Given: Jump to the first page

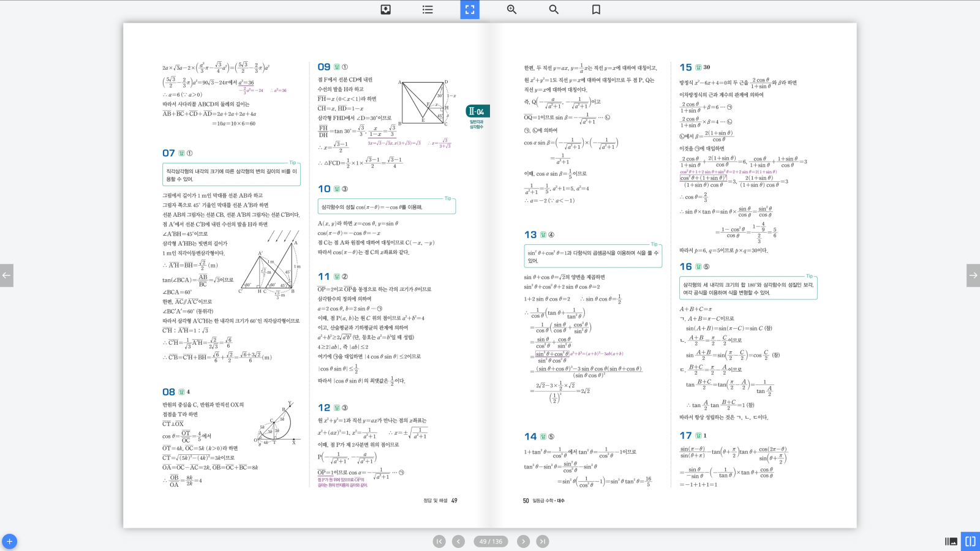Looking at the screenshot, I should click(x=439, y=541).
